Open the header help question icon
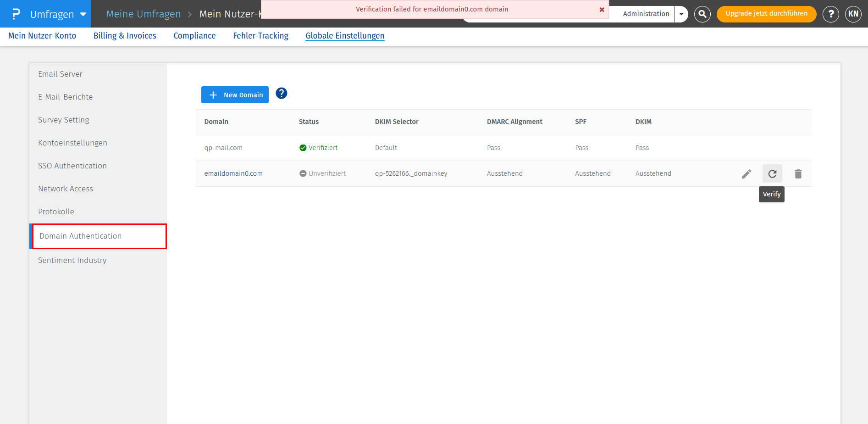This screenshot has width=868, height=424. pyautogui.click(x=830, y=14)
